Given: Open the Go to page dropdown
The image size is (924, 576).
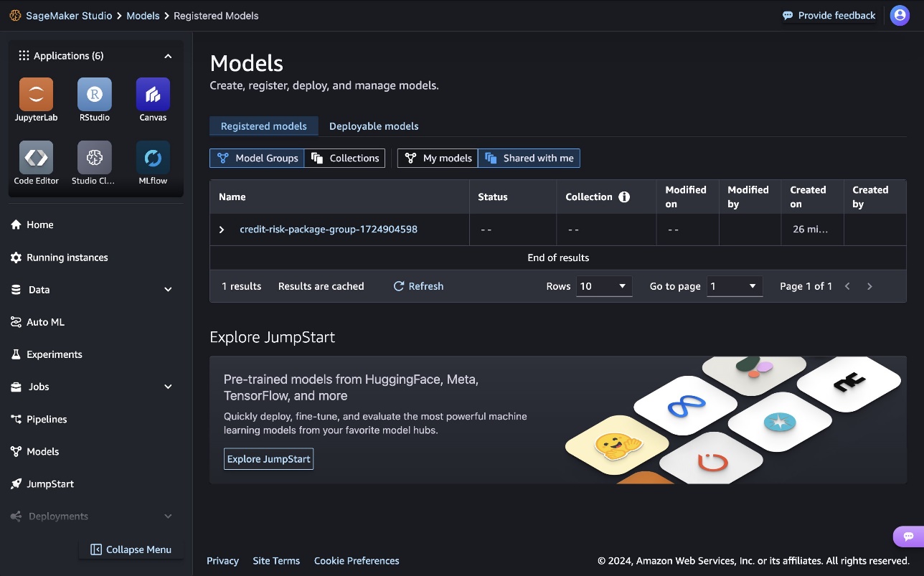Looking at the screenshot, I should [x=735, y=286].
